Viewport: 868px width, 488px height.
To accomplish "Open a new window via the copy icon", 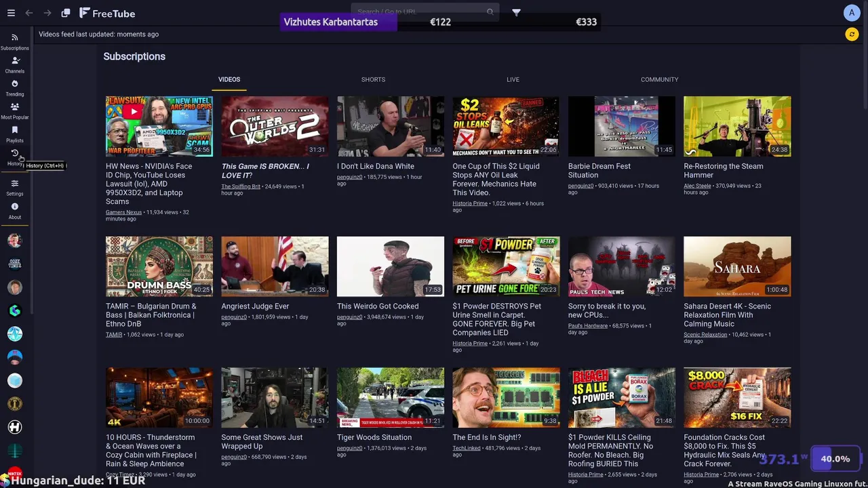I will 66,13.
